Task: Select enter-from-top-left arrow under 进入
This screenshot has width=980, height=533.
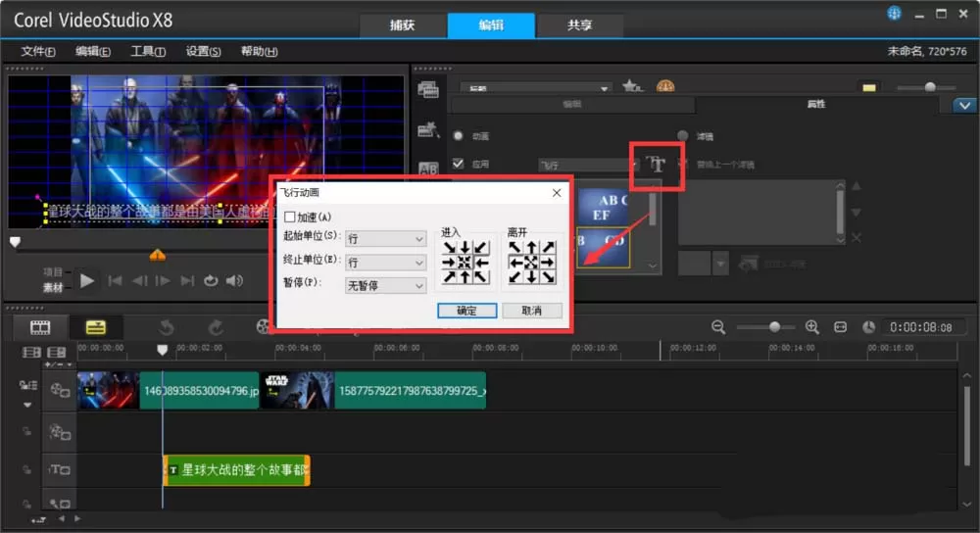Action: (450, 248)
